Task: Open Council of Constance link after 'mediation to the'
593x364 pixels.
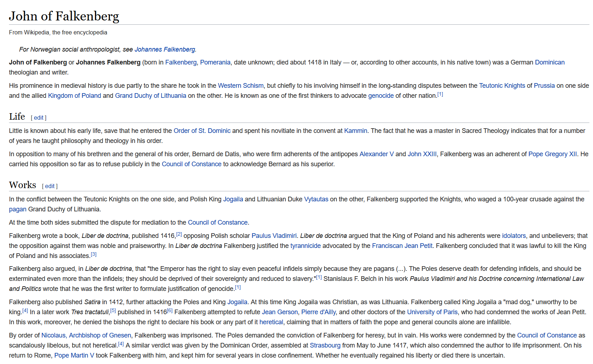Action: (218, 222)
